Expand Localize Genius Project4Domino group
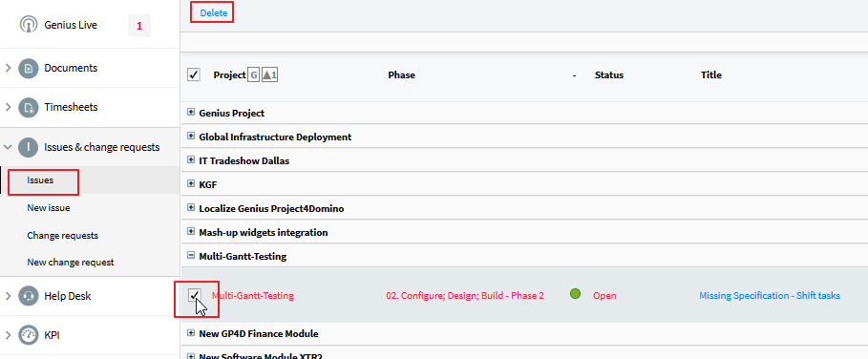 click(191, 208)
